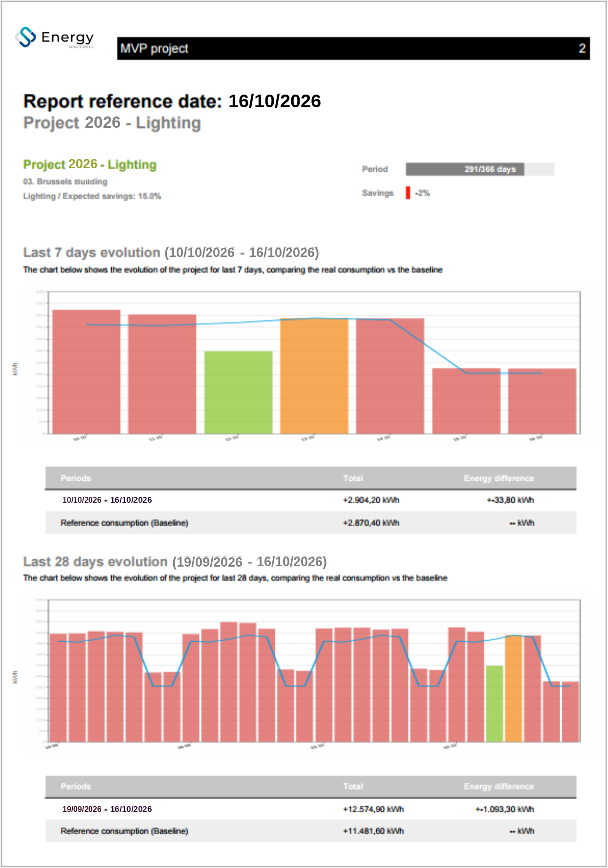Viewport: 608px width, 868px height.
Task: Click the first red bar in 7 days chart
Action: (x=86, y=372)
